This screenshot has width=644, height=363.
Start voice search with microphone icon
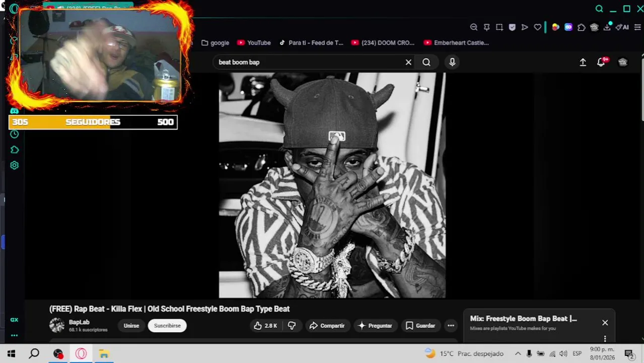click(x=452, y=62)
